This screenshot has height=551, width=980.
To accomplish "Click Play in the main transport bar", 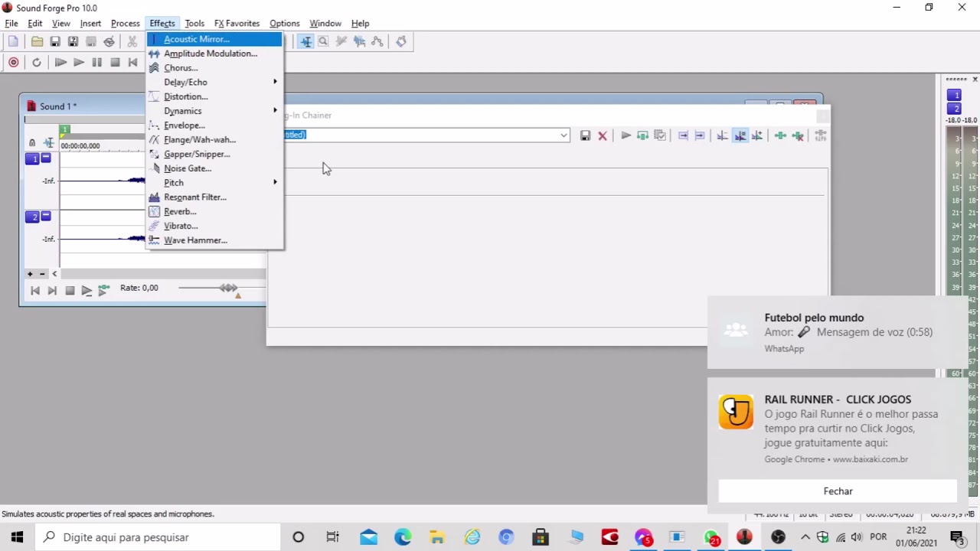I will (x=79, y=62).
